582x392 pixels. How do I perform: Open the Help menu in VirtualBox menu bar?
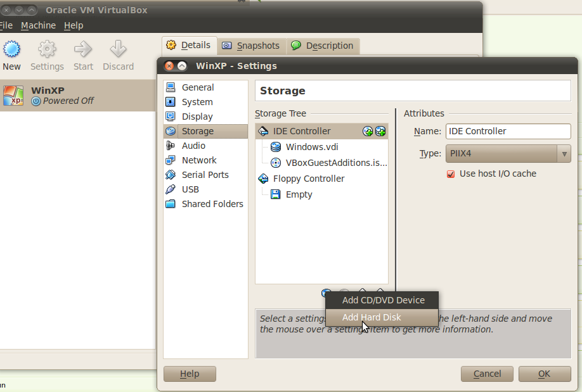[x=74, y=25]
